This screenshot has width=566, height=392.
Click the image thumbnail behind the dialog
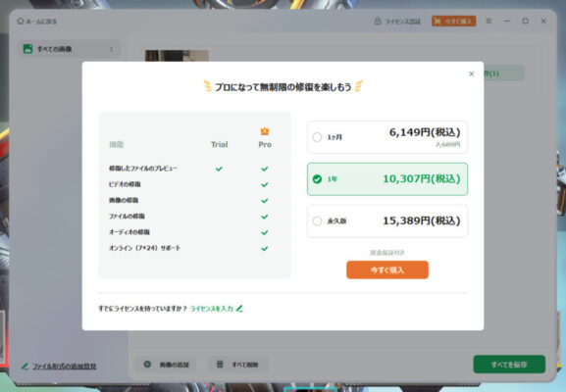pyautogui.click(x=177, y=56)
